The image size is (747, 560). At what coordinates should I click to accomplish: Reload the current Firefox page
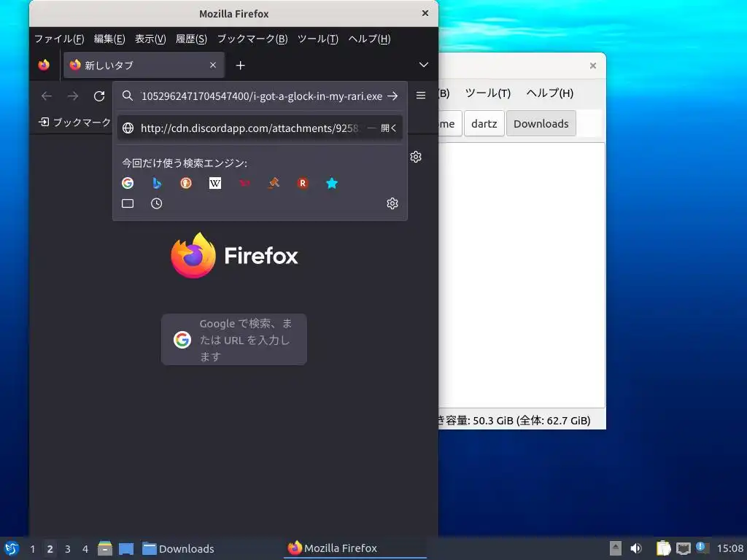point(99,96)
